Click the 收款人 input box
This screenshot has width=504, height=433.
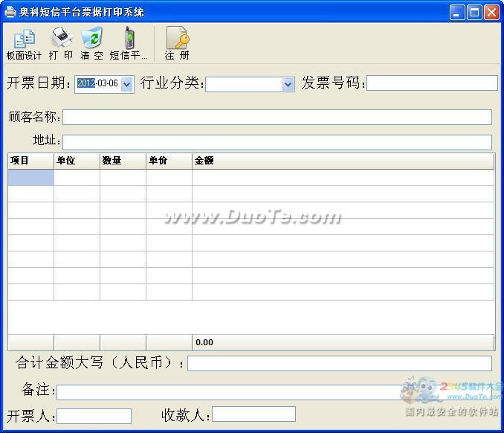click(253, 414)
